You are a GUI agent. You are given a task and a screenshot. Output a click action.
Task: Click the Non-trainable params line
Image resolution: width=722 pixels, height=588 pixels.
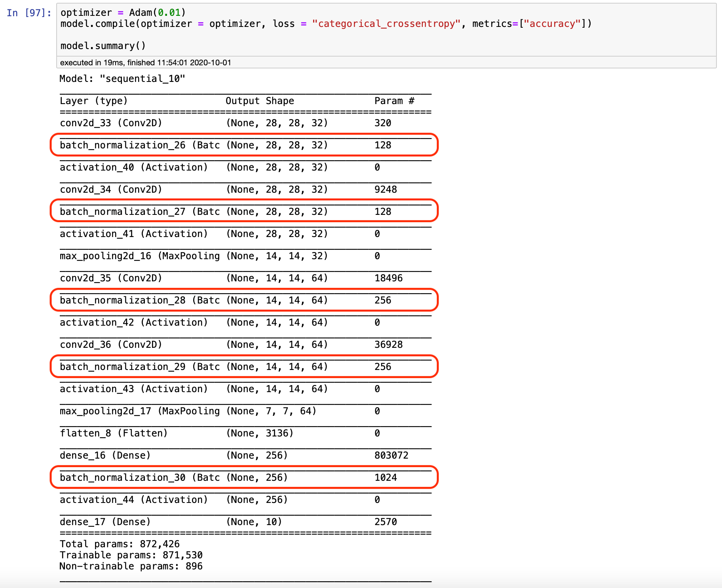click(x=131, y=566)
